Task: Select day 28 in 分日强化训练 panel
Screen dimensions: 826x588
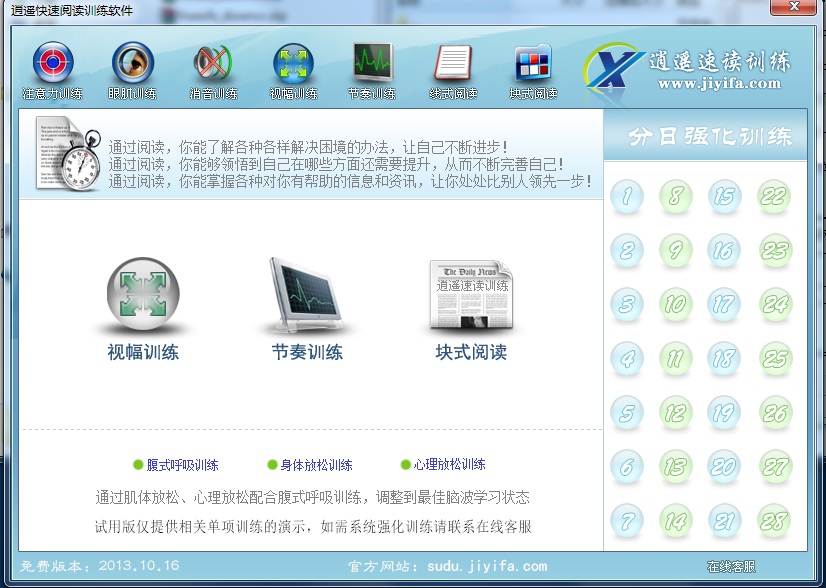Action: (x=773, y=521)
